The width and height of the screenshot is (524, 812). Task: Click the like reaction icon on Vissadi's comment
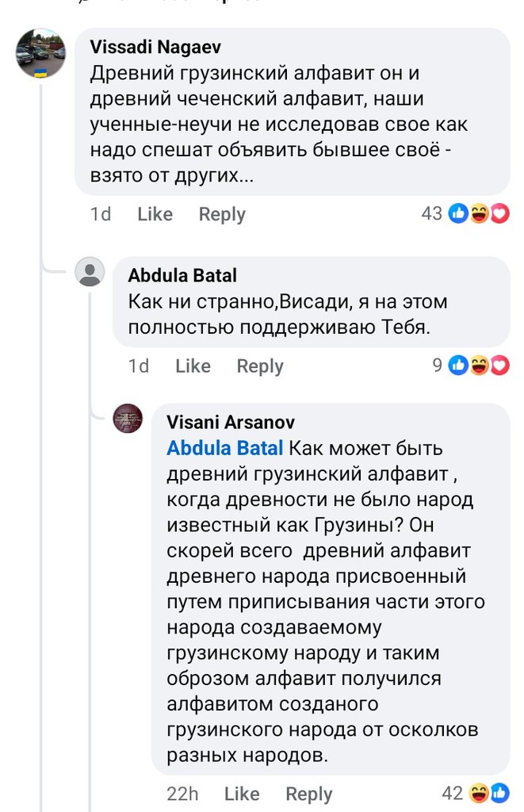[458, 213]
